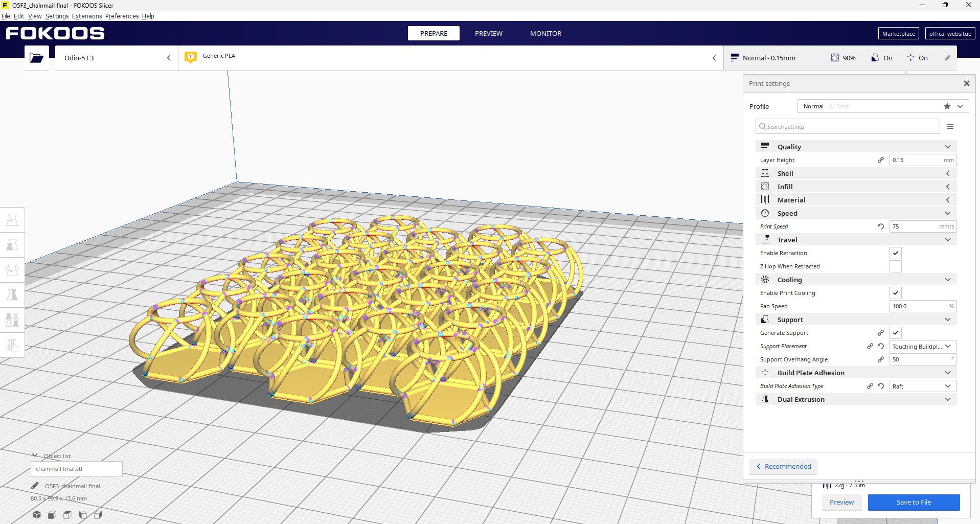The height and width of the screenshot is (524, 980).
Task: Switch to the PREVIEW tab
Action: point(488,33)
